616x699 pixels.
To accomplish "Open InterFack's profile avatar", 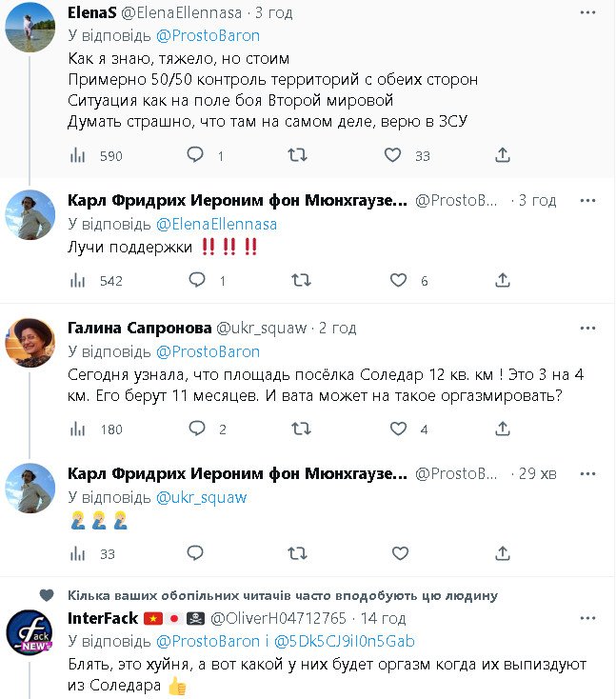I will pos(30,633).
